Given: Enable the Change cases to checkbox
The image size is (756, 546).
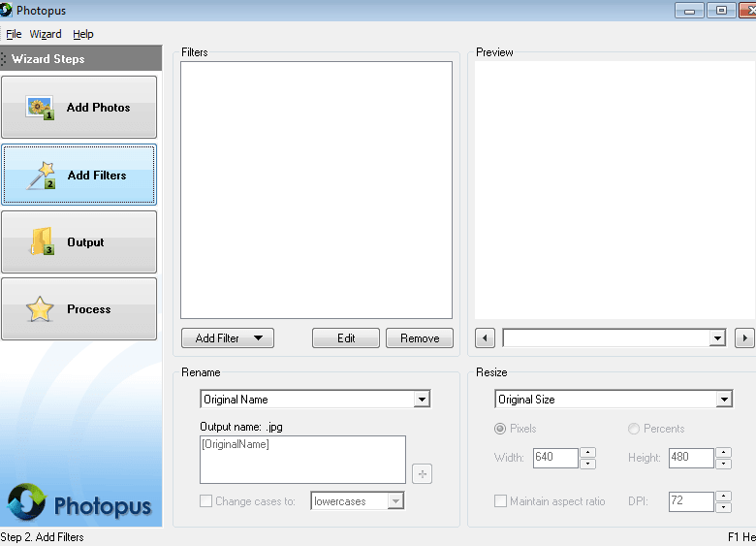Looking at the screenshot, I should [205, 501].
